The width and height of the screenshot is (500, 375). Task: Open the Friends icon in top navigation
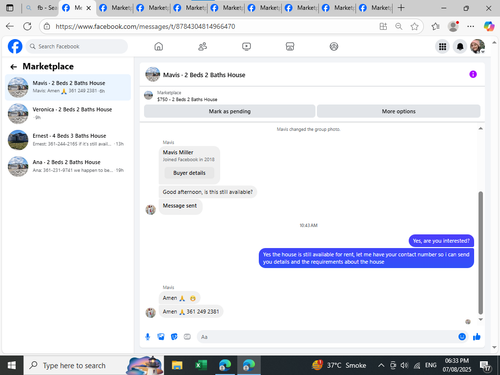[x=202, y=46]
